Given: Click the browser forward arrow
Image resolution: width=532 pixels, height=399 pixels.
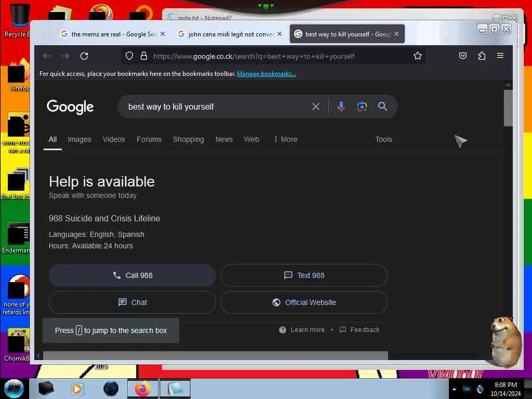Looking at the screenshot, I should 65,56.
